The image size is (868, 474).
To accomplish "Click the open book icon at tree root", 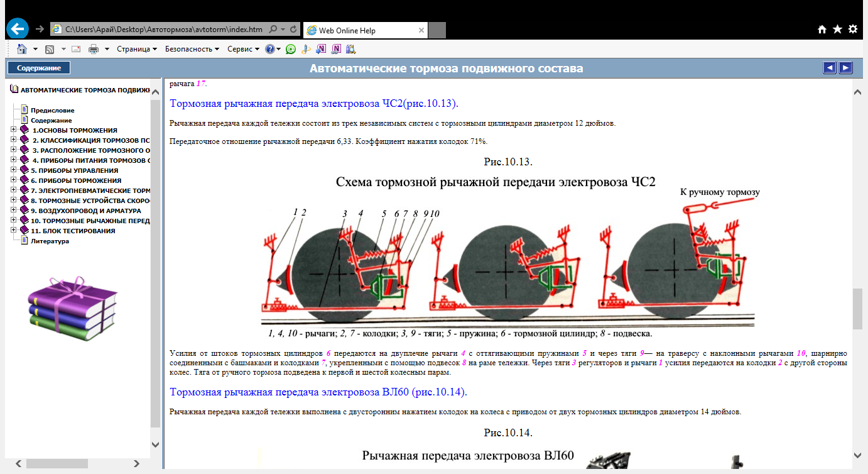I will coord(14,90).
